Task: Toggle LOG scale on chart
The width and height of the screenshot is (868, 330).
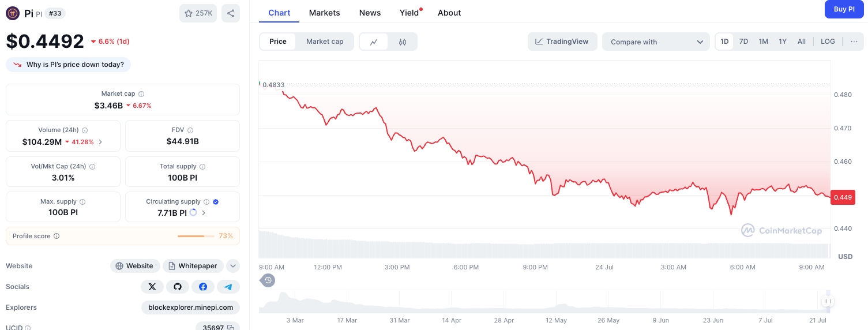Action: pyautogui.click(x=828, y=42)
